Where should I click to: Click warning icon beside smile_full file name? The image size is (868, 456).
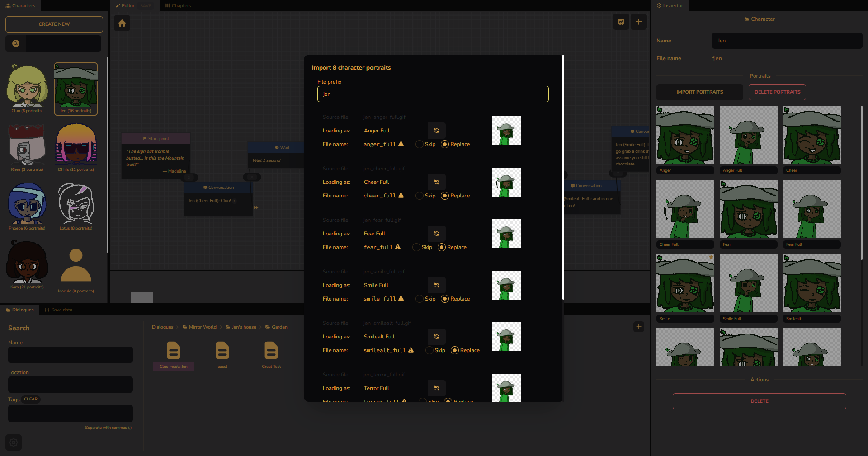pyautogui.click(x=401, y=299)
